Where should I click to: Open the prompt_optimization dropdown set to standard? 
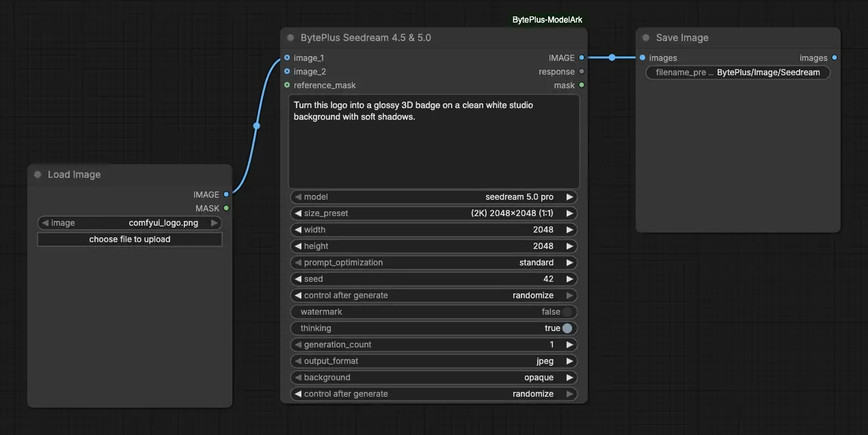[x=433, y=263]
